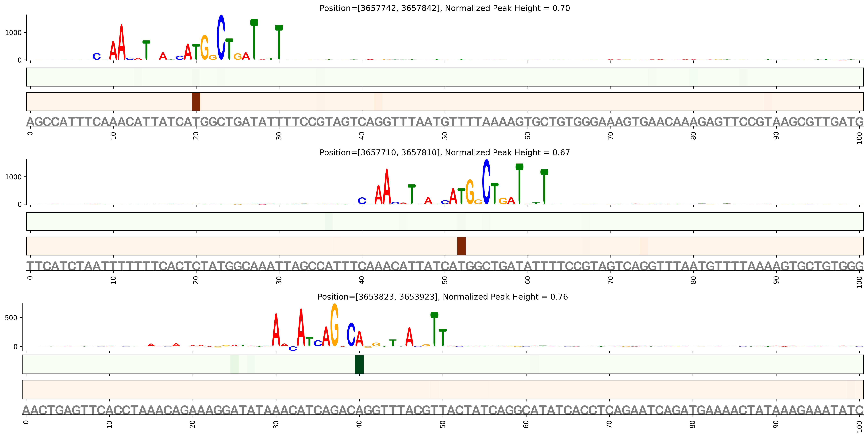
Task: Click x-axis label 80 under the top sequence
Action: (x=693, y=136)
